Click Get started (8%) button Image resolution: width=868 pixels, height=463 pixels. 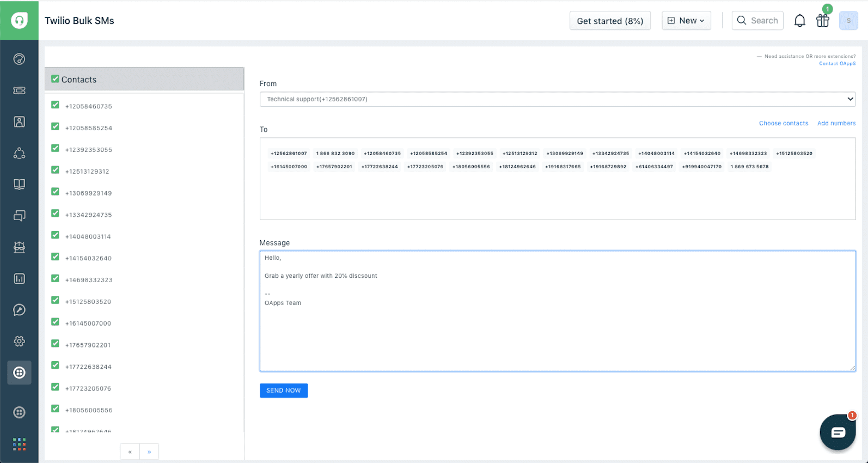click(610, 21)
